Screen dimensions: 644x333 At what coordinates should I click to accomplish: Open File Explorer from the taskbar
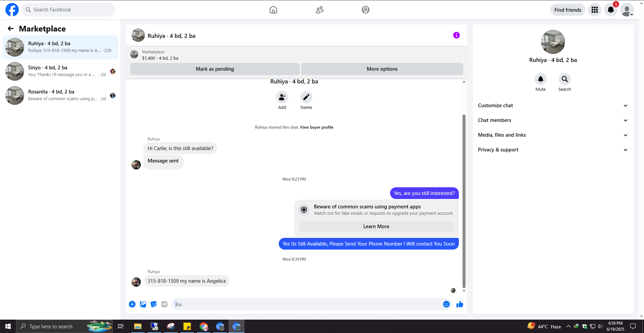[x=138, y=326]
